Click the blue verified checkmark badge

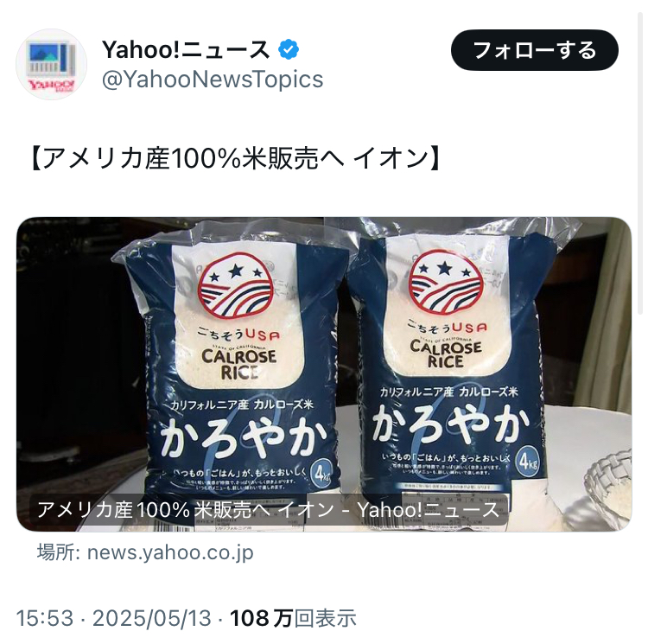pos(289,49)
